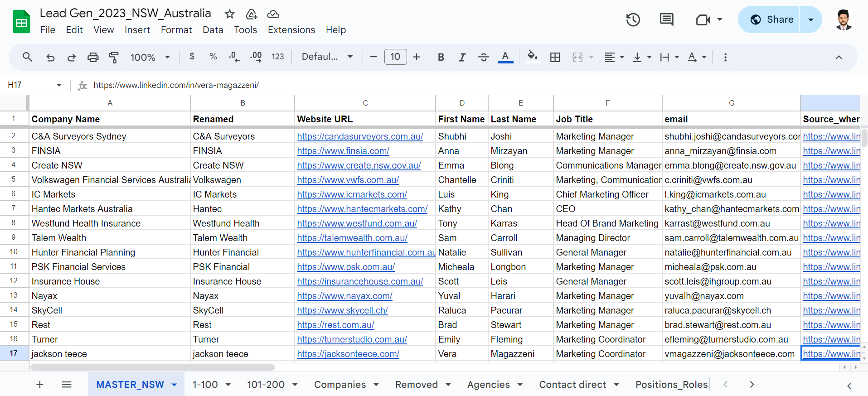Click the fill color bucket icon

click(x=532, y=57)
